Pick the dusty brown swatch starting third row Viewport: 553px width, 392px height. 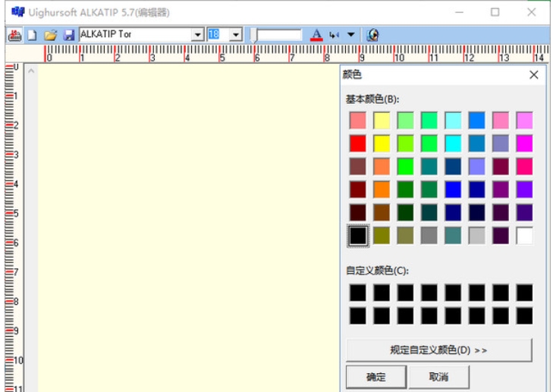point(358,166)
